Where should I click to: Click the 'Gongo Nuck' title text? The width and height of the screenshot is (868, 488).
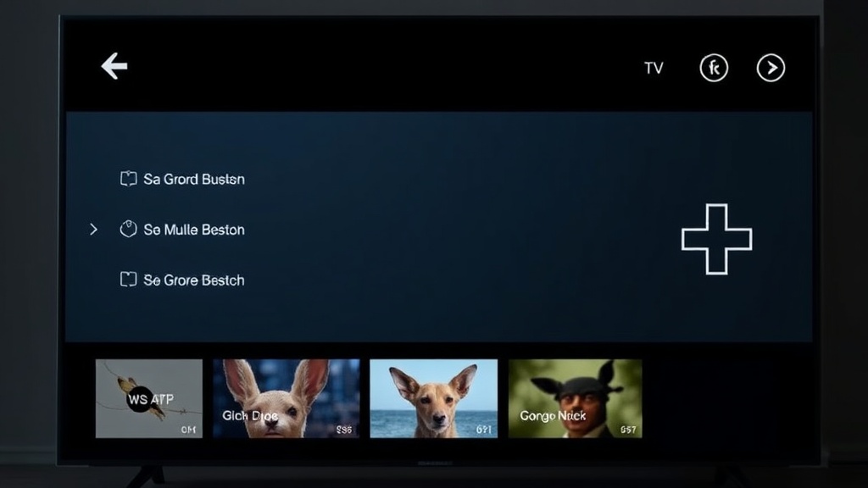[553, 416]
